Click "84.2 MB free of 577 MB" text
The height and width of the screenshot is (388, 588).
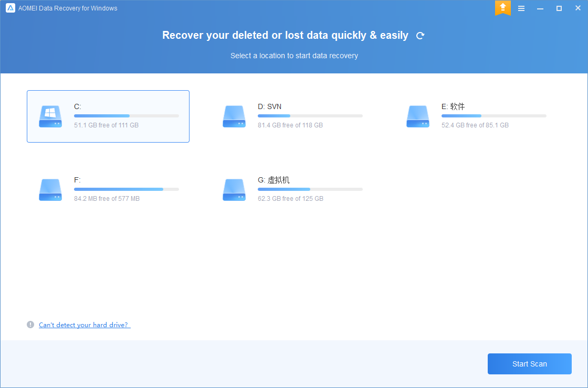pyautogui.click(x=107, y=199)
